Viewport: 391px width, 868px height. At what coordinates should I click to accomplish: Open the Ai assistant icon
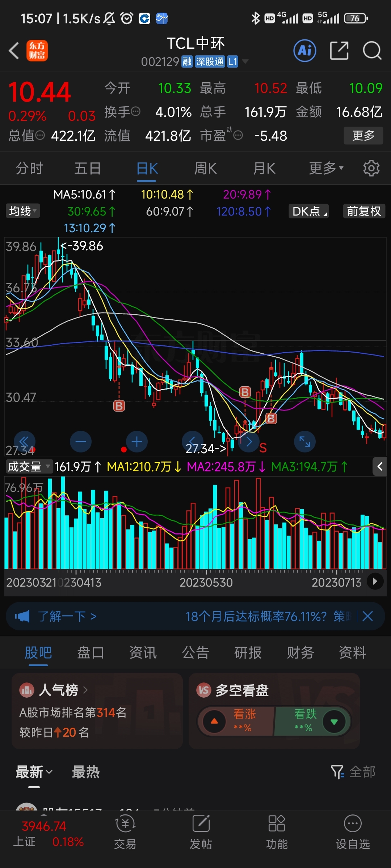coord(304,51)
